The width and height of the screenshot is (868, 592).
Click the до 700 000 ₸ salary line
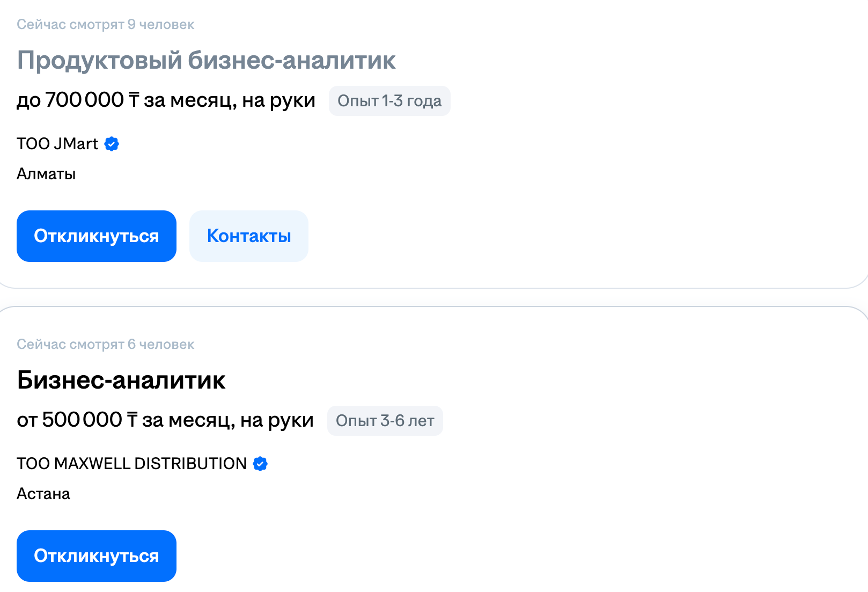pos(166,100)
